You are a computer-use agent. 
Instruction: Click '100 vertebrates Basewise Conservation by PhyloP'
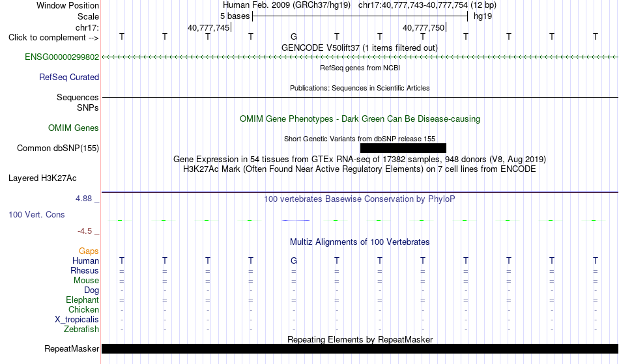[x=360, y=199]
